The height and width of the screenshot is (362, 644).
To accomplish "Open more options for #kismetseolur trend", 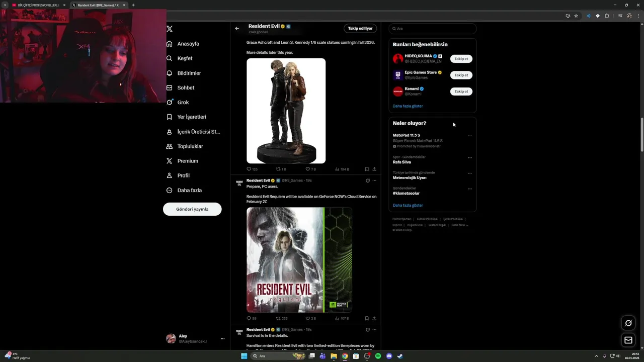I will click(470, 189).
